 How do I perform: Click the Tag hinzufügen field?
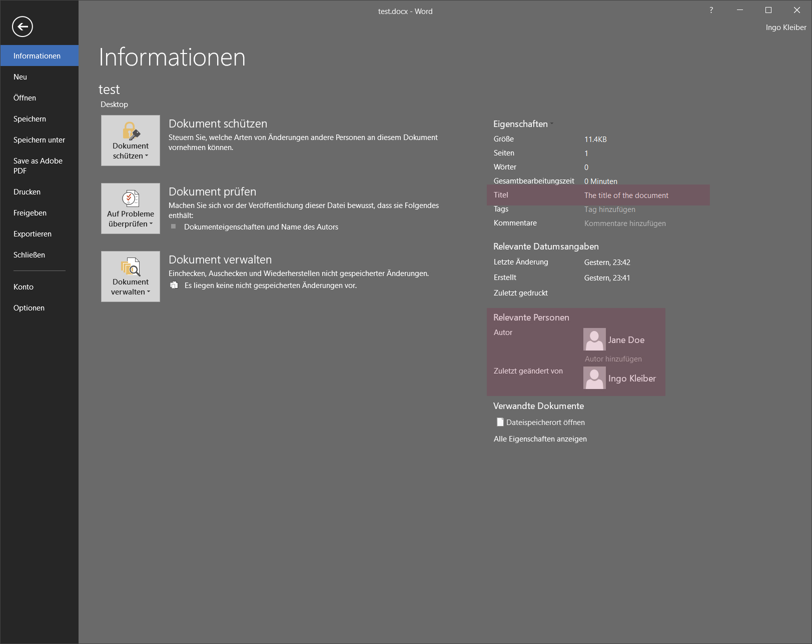coord(609,209)
